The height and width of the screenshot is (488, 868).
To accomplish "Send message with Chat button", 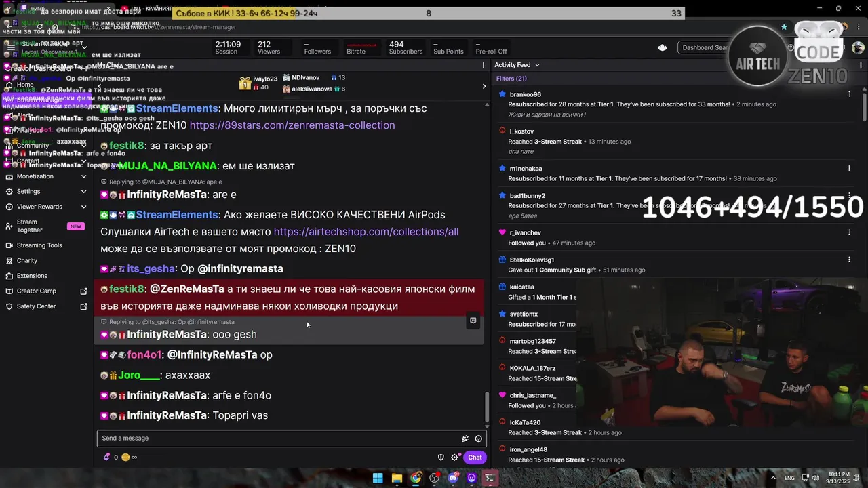I will (x=475, y=457).
